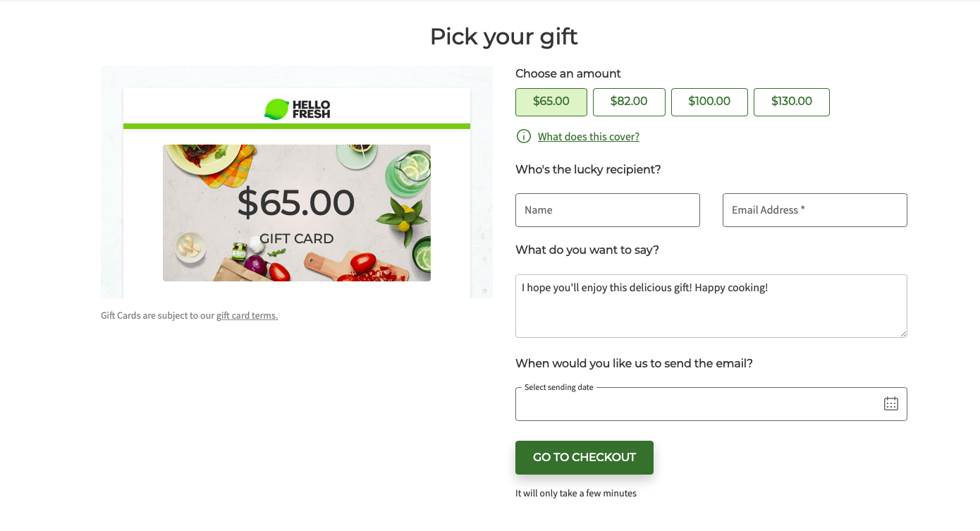980x531 pixels.
Task: Click the Choose an amount label
Action: [567, 73]
